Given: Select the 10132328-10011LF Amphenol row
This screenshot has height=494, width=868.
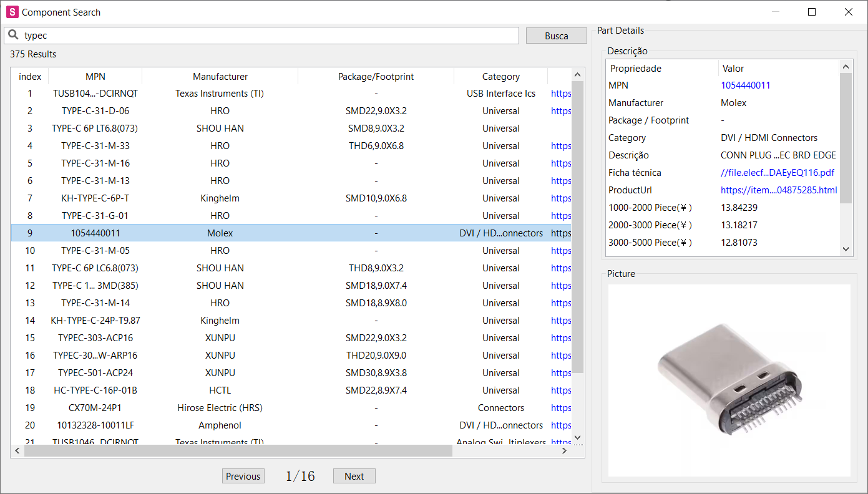Looking at the screenshot, I should (x=291, y=425).
